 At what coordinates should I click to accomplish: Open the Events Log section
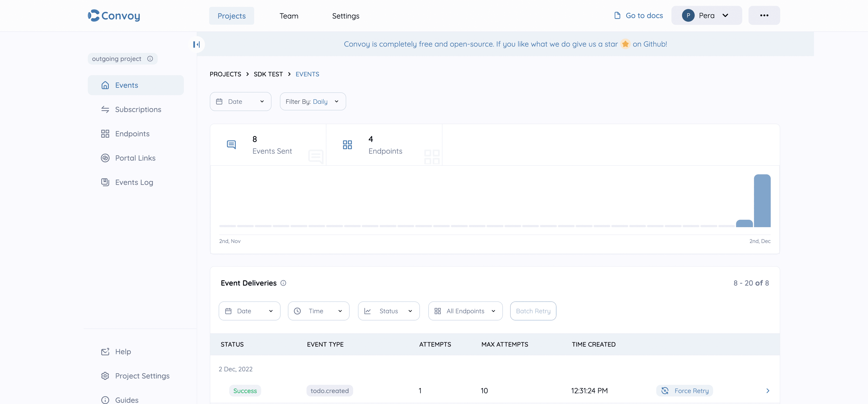(x=134, y=182)
